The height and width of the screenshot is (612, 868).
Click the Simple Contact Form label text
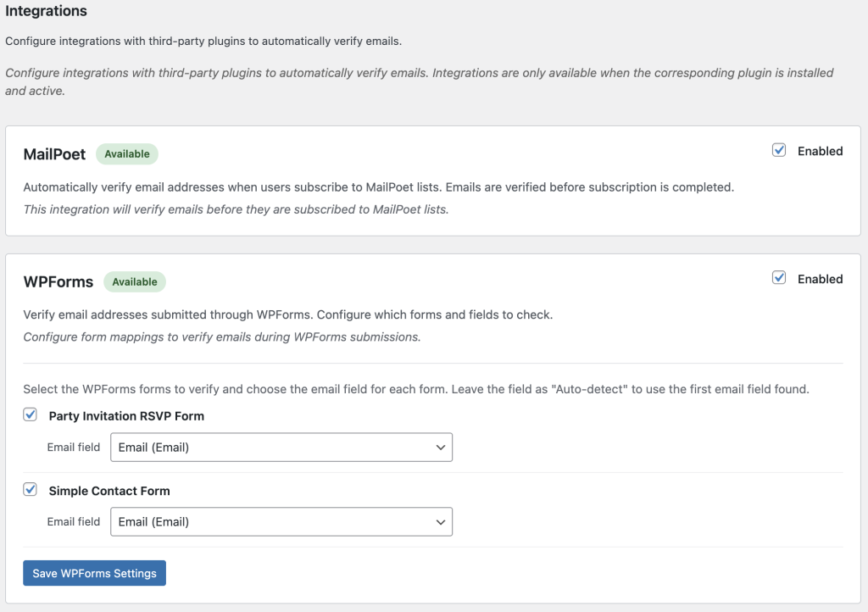coord(109,491)
